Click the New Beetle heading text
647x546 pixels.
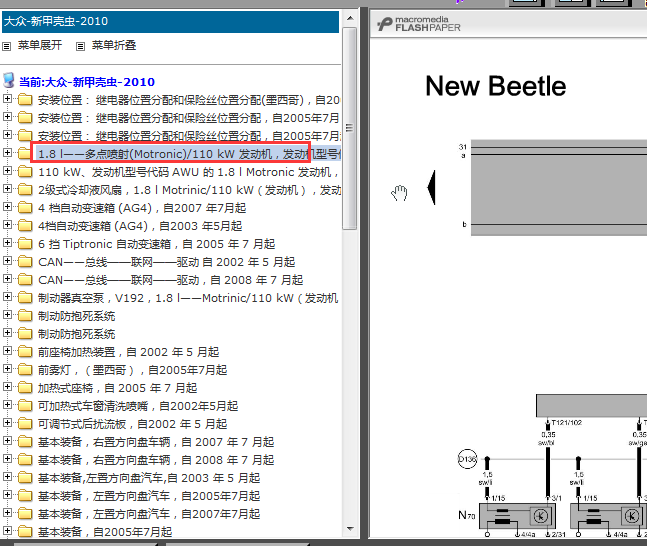[x=496, y=86]
